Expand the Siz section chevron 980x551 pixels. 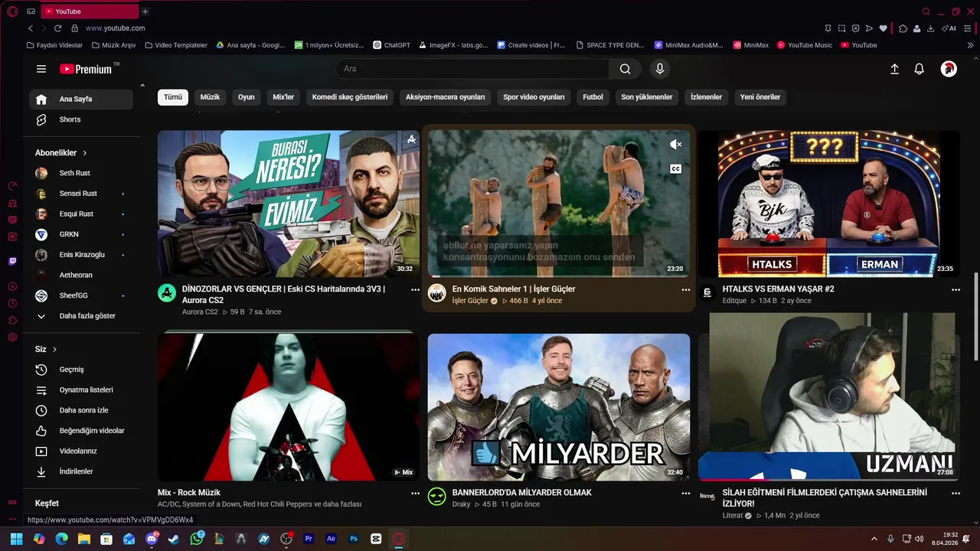pyautogui.click(x=54, y=350)
